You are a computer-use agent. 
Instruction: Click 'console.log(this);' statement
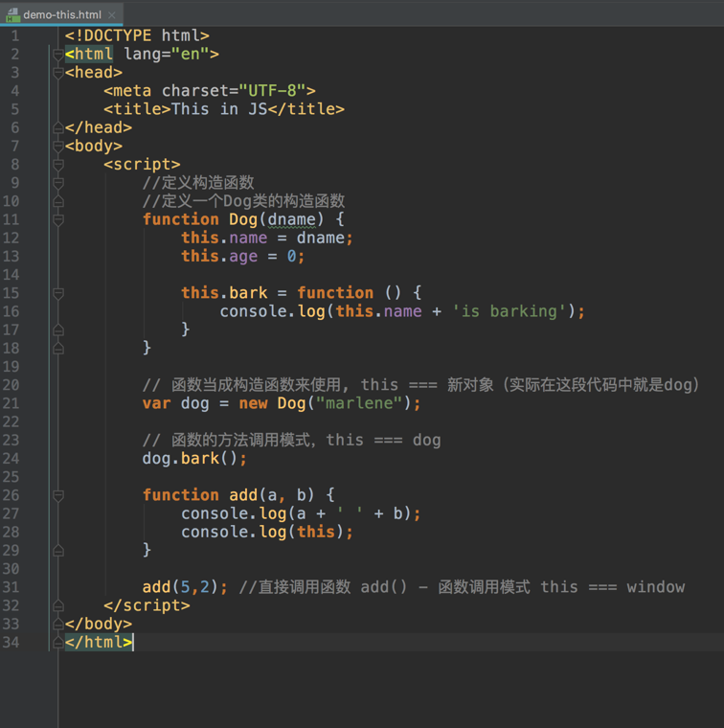267,532
